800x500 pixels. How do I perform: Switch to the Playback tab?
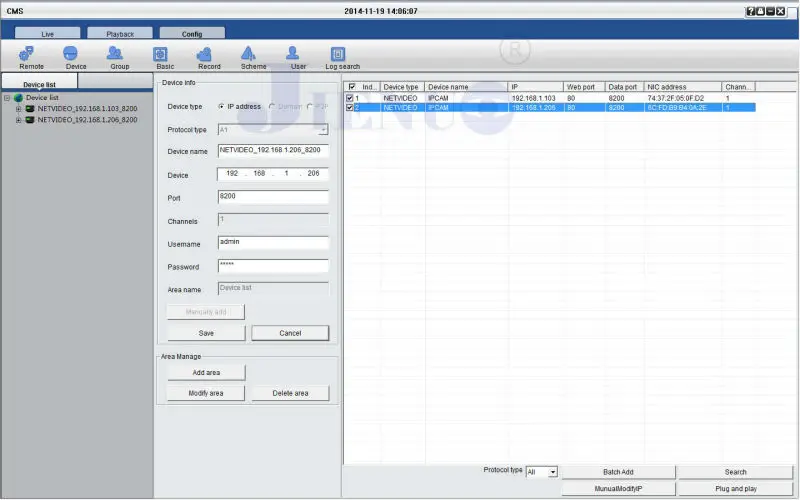pos(120,33)
